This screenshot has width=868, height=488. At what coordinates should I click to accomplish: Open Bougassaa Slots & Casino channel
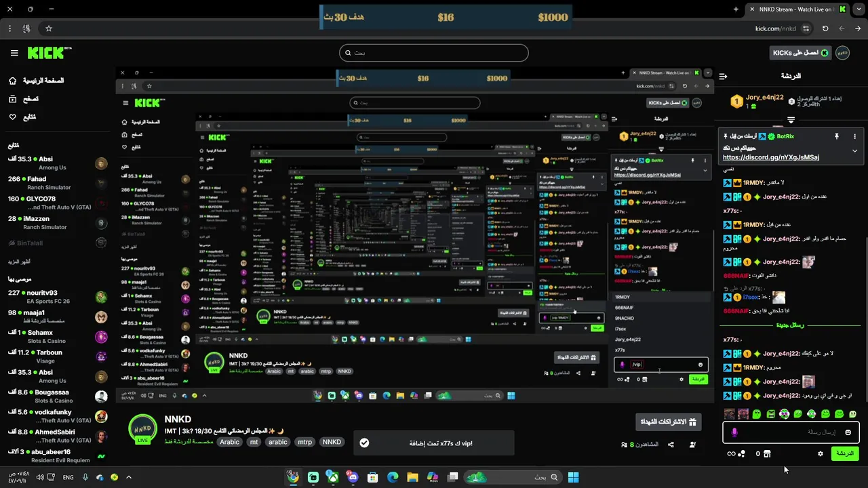58,396
